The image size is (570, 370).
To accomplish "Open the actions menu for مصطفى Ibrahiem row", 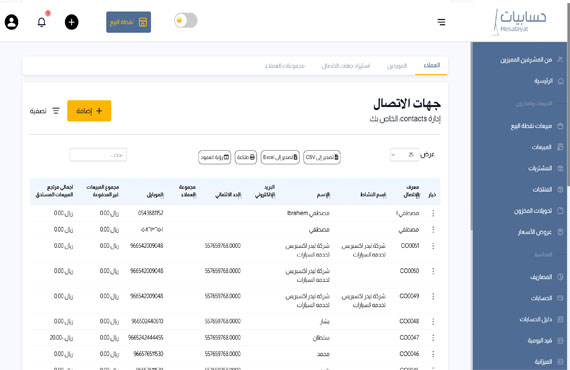I will tap(433, 213).
